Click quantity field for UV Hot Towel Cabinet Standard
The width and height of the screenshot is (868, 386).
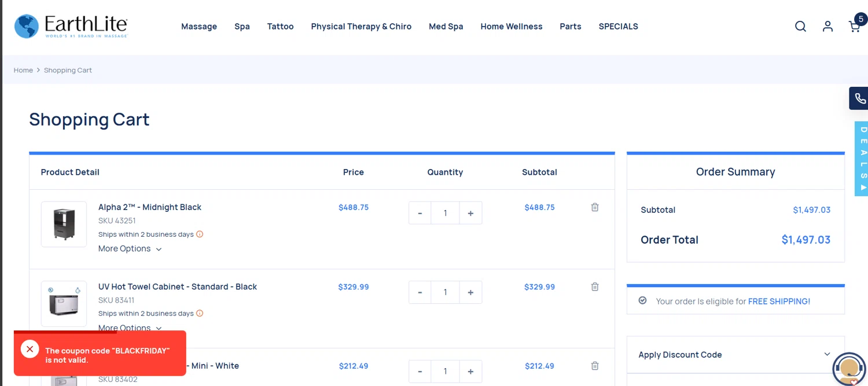pyautogui.click(x=445, y=292)
